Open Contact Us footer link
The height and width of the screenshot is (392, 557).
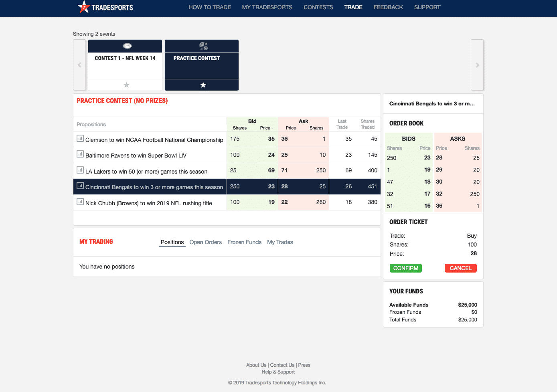click(x=282, y=365)
